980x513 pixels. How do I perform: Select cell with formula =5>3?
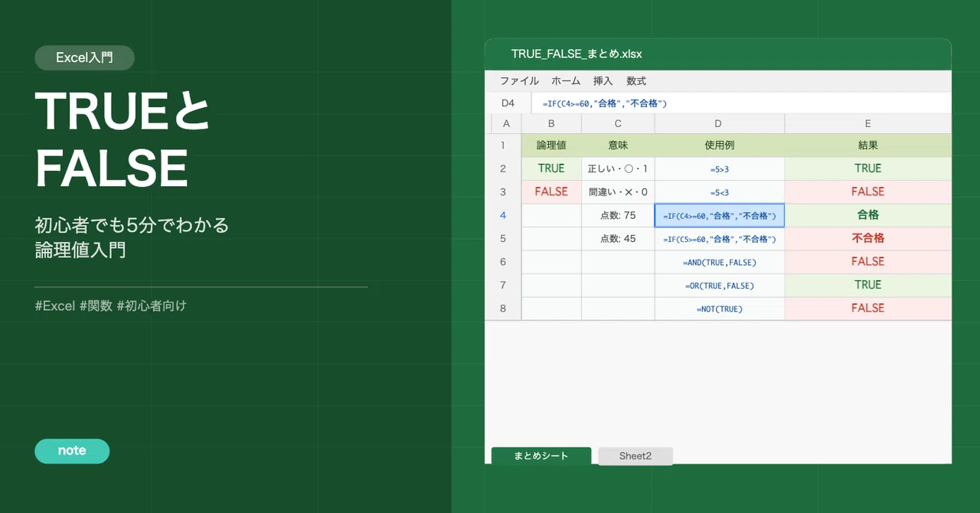[720, 168]
